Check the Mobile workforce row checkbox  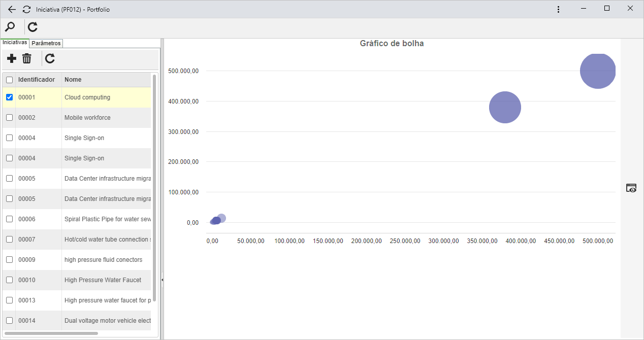click(x=9, y=117)
